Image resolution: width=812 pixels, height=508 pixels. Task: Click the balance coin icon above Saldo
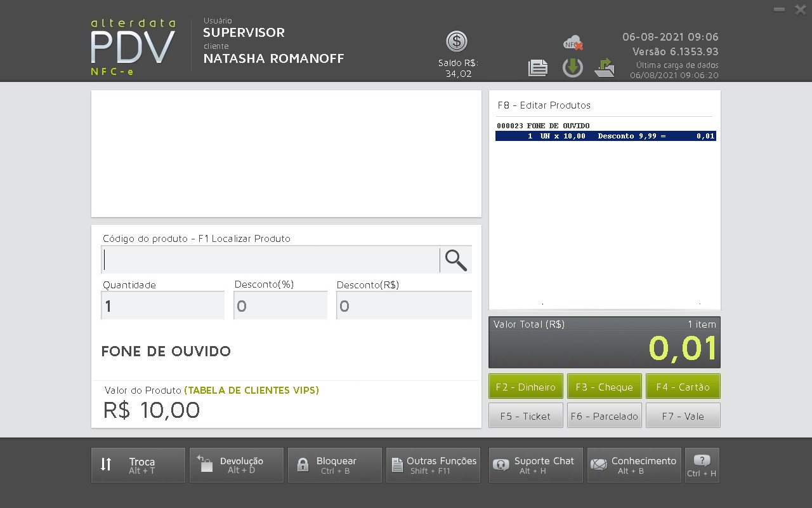point(457,41)
